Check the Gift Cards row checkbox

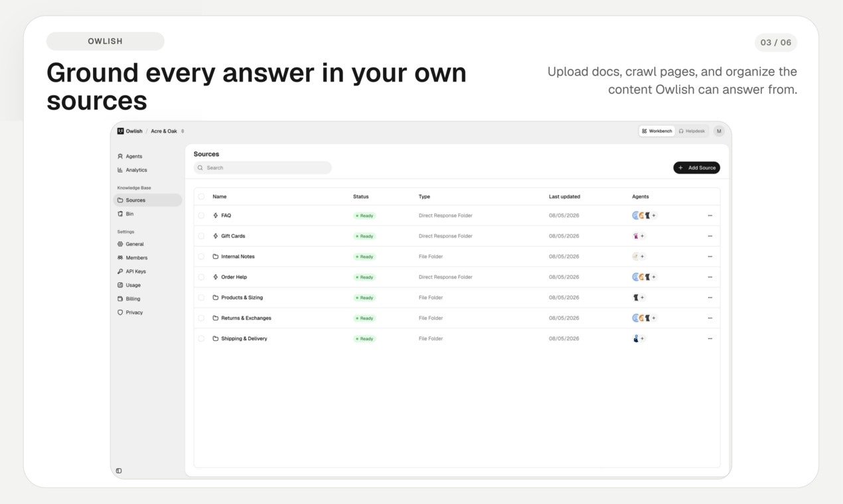[x=201, y=236]
